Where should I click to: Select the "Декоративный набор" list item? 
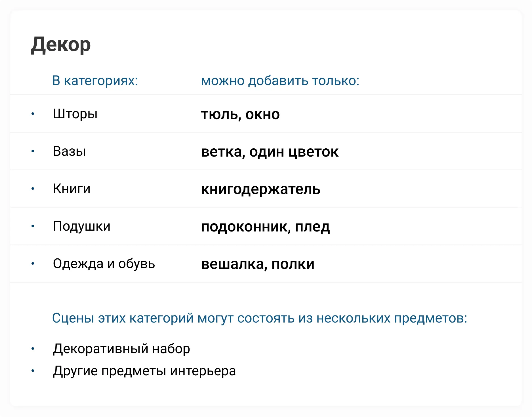[121, 349]
